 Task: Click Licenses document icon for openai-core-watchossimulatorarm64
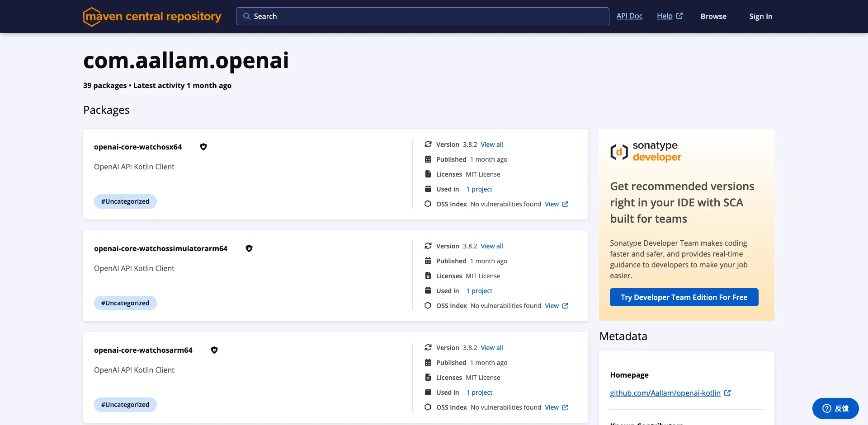click(428, 276)
